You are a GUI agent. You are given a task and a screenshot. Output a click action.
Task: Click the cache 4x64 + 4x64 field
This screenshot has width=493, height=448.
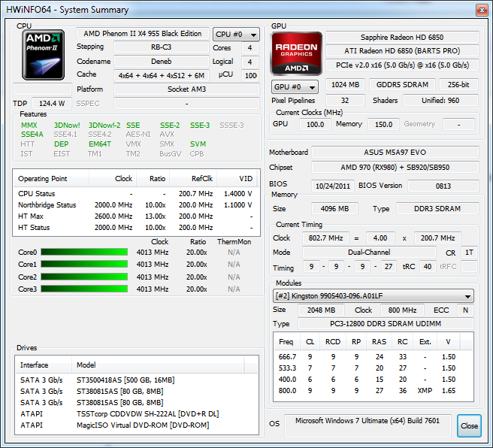click(x=162, y=75)
